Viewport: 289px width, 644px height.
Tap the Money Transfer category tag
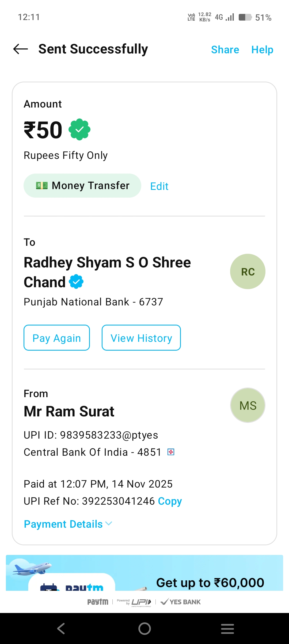click(x=82, y=186)
